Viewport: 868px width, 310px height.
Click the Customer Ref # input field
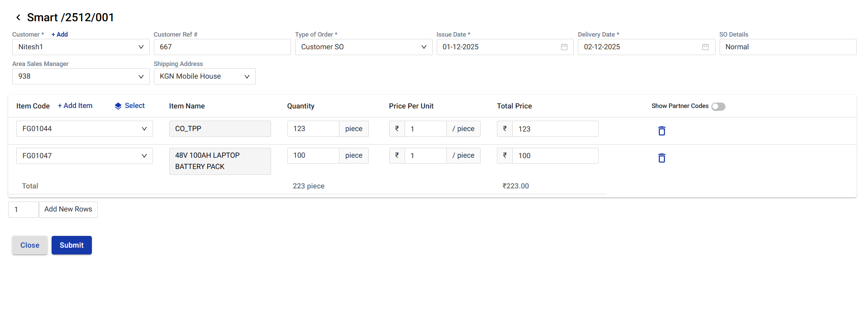point(222,47)
